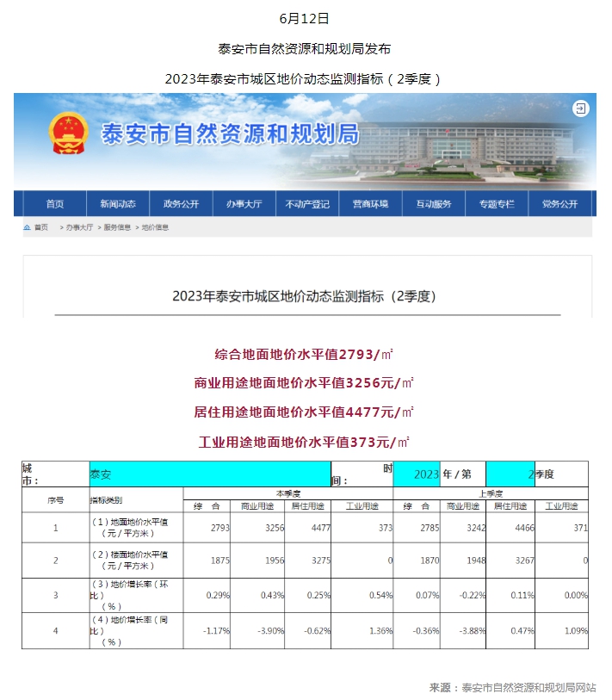Click the cell value 3275

tap(321, 561)
